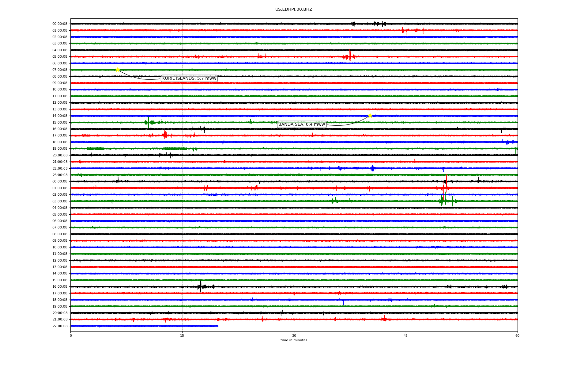Click the Kuril Islands earthquake star marker

pyautogui.click(x=118, y=70)
